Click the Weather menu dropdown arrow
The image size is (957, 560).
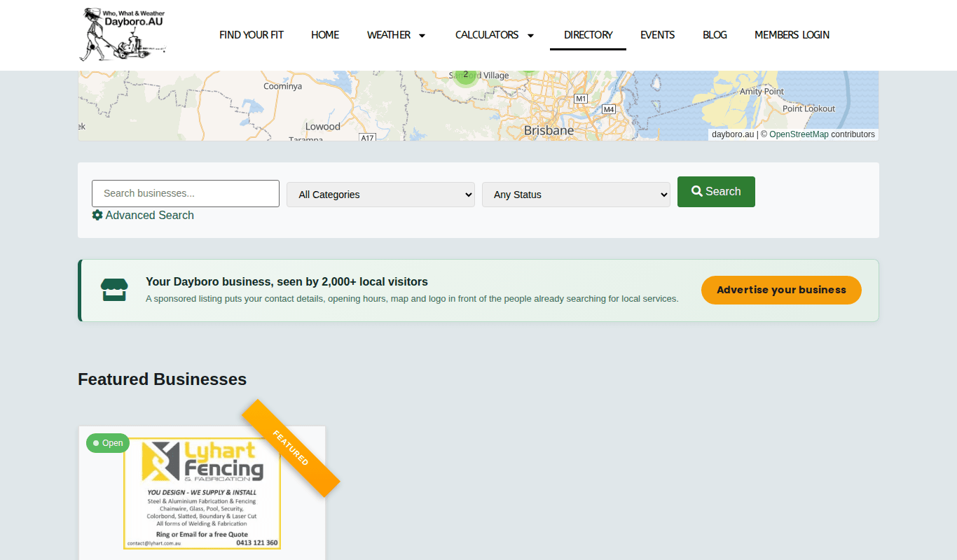(422, 36)
